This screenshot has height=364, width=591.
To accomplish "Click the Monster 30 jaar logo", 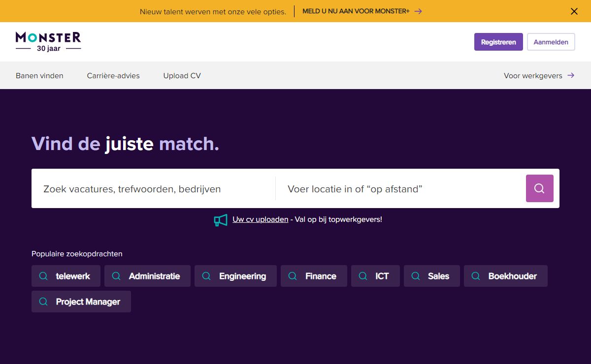I will [x=48, y=42].
